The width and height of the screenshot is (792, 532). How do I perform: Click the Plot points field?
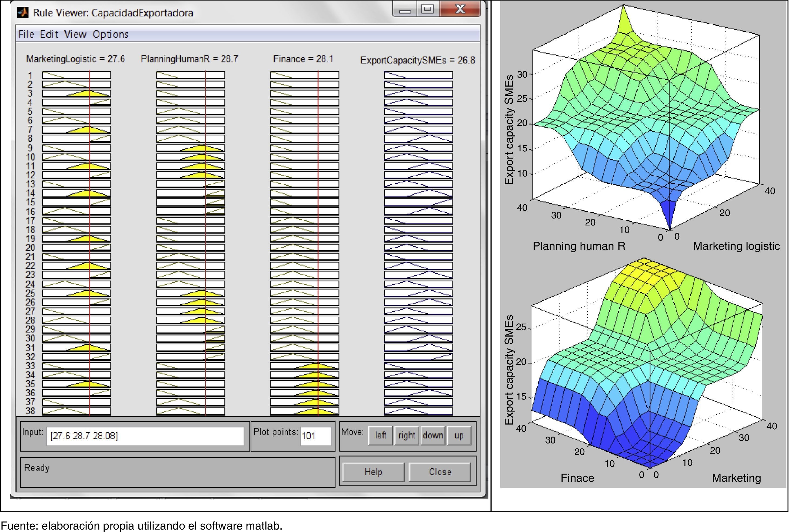coord(315,436)
